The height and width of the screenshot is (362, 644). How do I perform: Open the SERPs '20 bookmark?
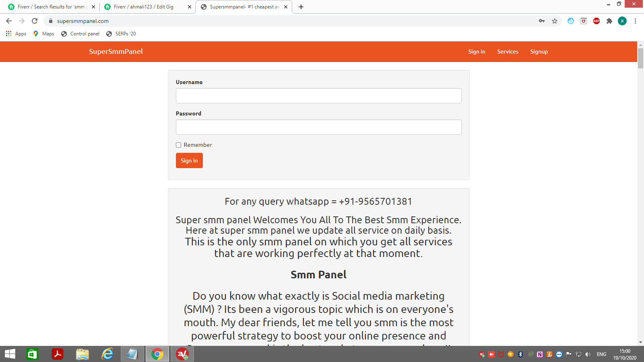121,34
